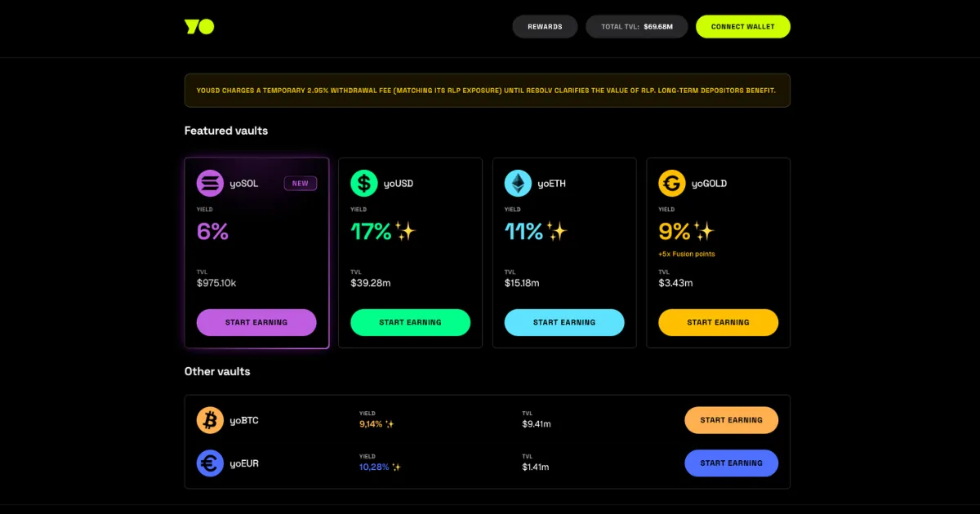Click the Bitcoin icon beside yoBTC
The width and height of the screenshot is (980, 514).
210,419
